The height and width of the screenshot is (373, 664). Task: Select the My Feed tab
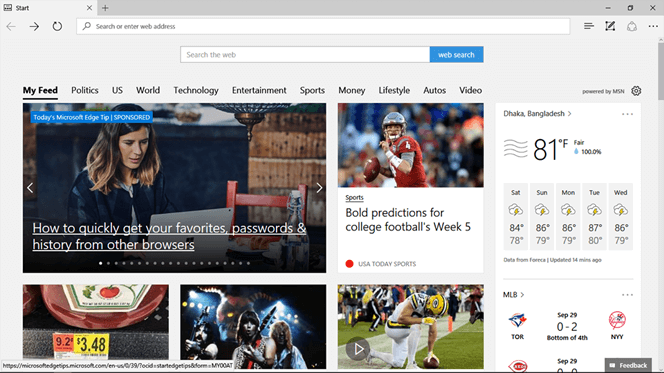point(40,90)
